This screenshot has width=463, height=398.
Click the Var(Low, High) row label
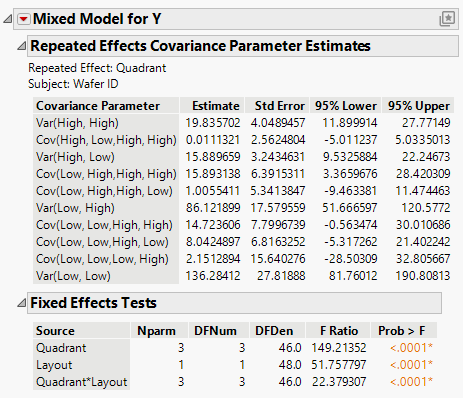(x=75, y=208)
